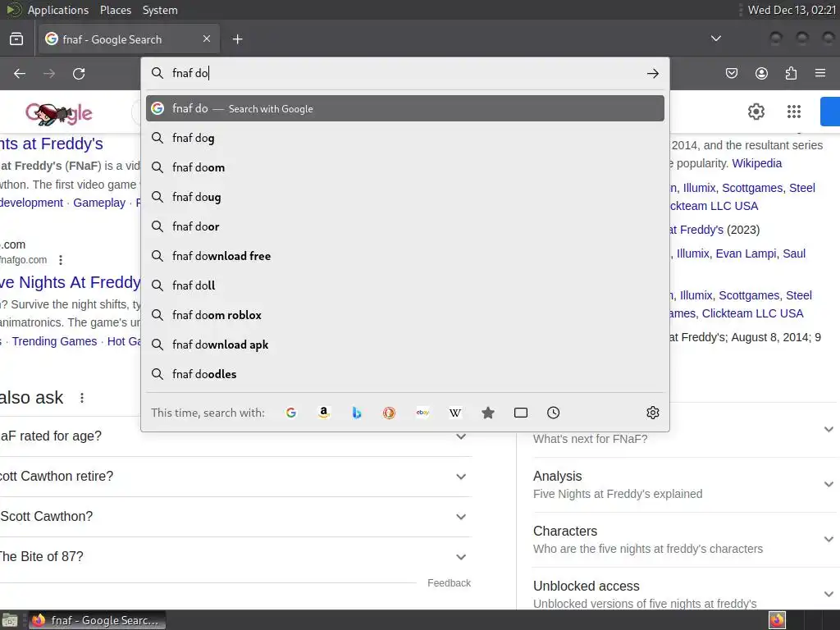840x630 pixels.
Task: Open the Applications menu
Action: pos(58,10)
